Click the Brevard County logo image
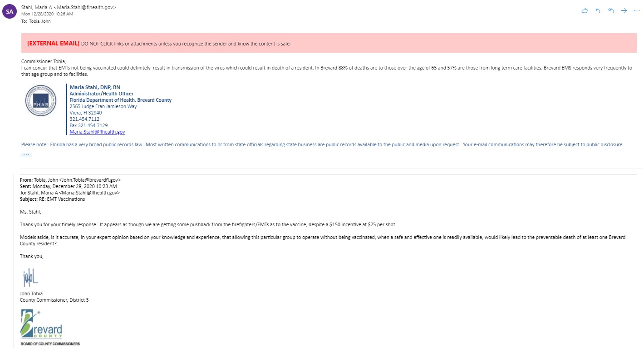 coord(41,324)
